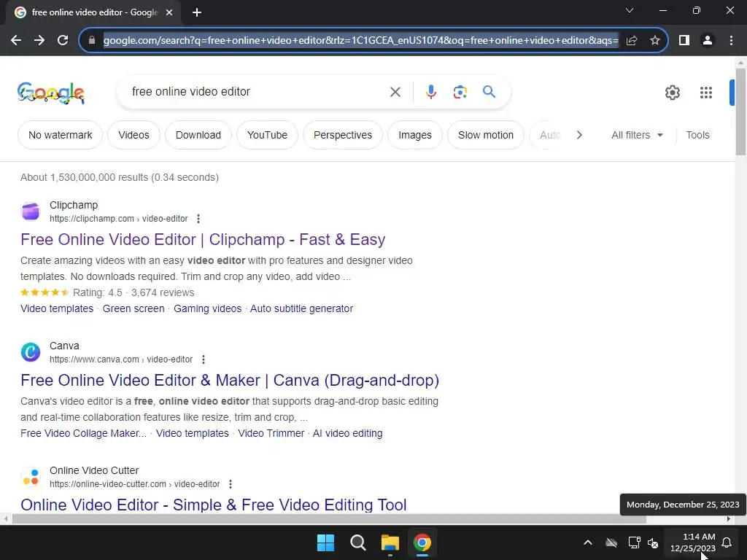This screenshot has width=747, height=560.
Task: Switch to Videos results
Action: tap(134, 135)
